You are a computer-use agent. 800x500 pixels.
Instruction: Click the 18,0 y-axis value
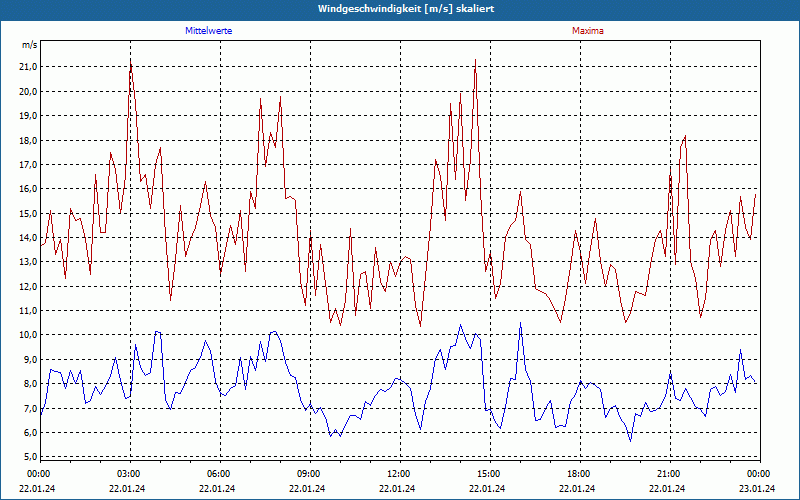tap(29, 140)
